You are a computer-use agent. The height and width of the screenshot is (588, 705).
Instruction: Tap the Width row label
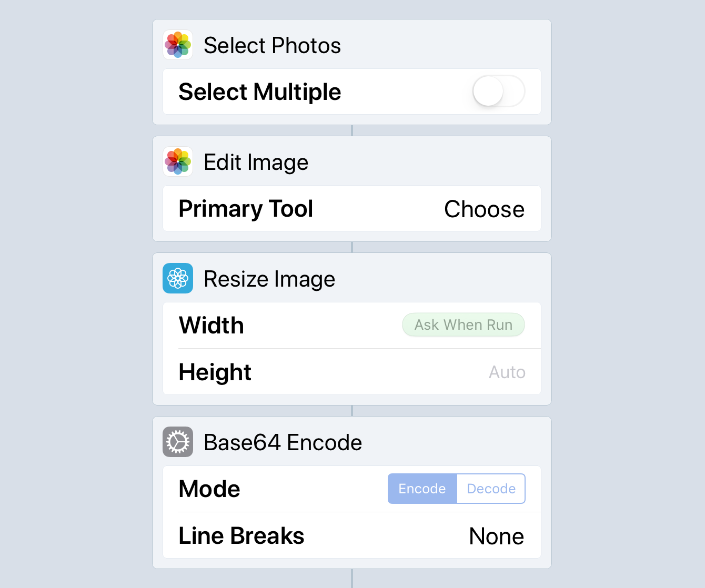pyautogui.click(x=211, y=325)
